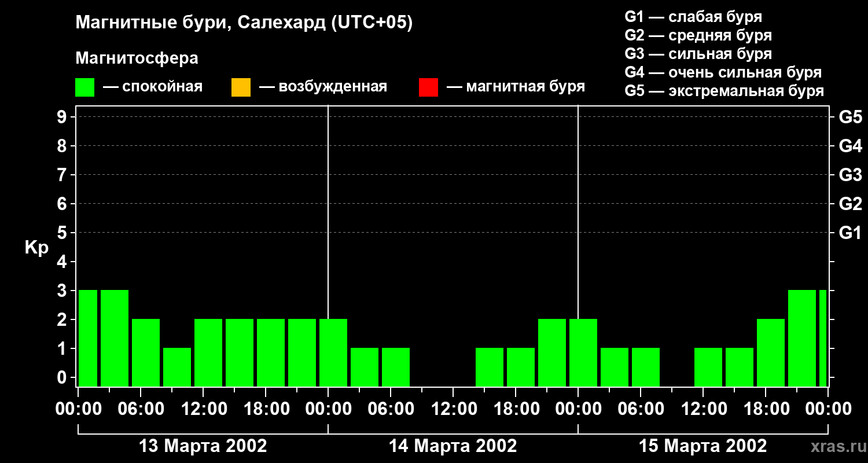
Task: Click the "Kp" vertical axis label
Action: 36,248
